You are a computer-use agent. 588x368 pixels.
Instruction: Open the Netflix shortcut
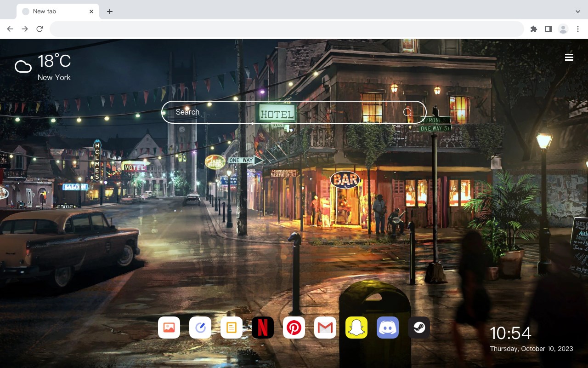pos(263,328)
